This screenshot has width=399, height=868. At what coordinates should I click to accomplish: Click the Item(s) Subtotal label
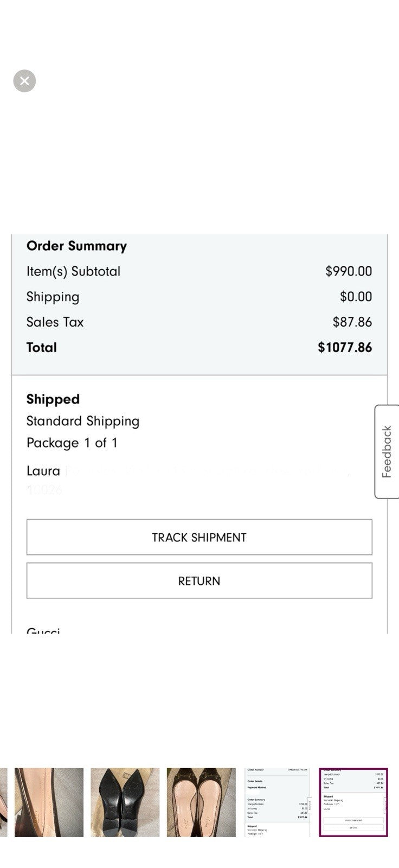point(74,271)
